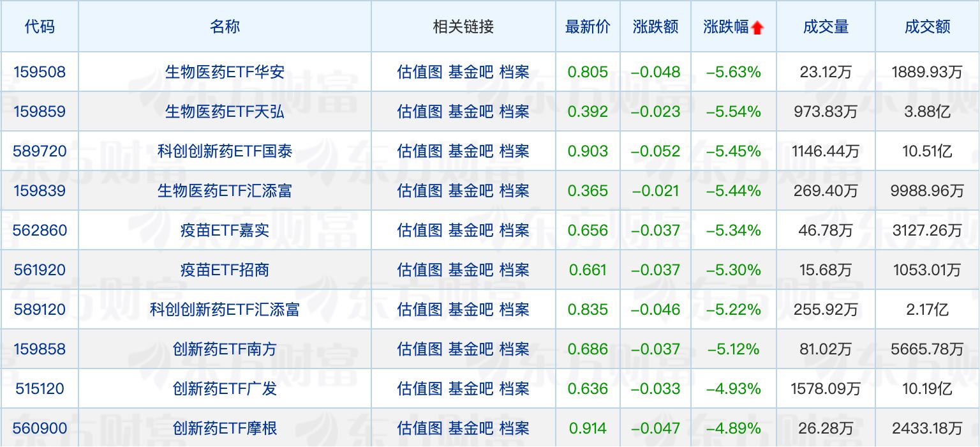Open 档案 for 创新药ETF摩根
Screen dimensions: 980x447
click(514, 428)
